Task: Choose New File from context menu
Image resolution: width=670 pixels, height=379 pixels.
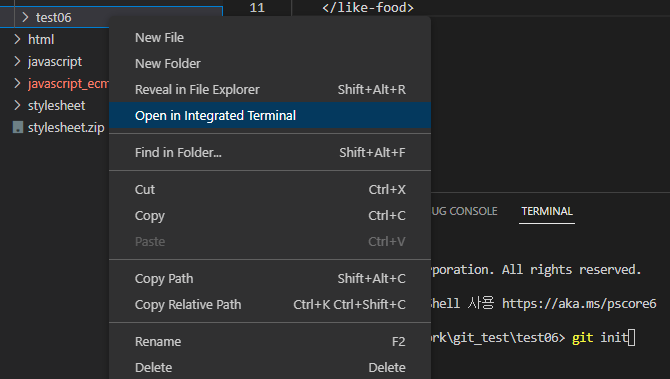Action: [270, 38]
